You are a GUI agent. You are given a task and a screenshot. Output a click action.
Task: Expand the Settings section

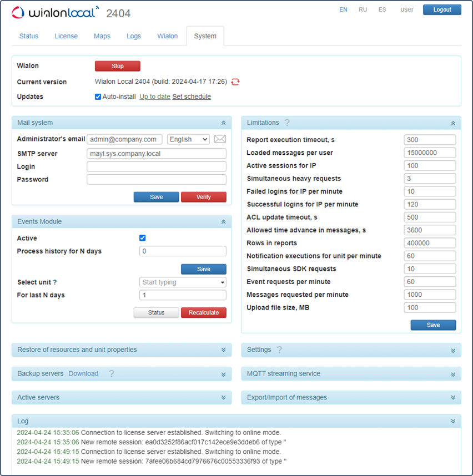(x=453, y=351)
